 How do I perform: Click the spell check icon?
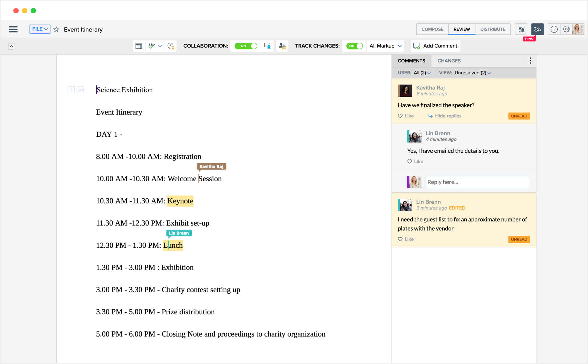[152, 46]
